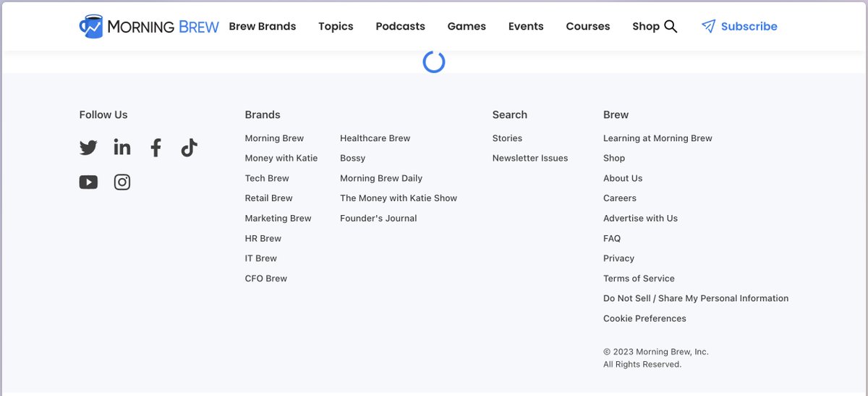Image resolution: width=868 pixels, height=396 pixels.
Task: Open Learning at Morning Brew link
Action: pos(658,138)
